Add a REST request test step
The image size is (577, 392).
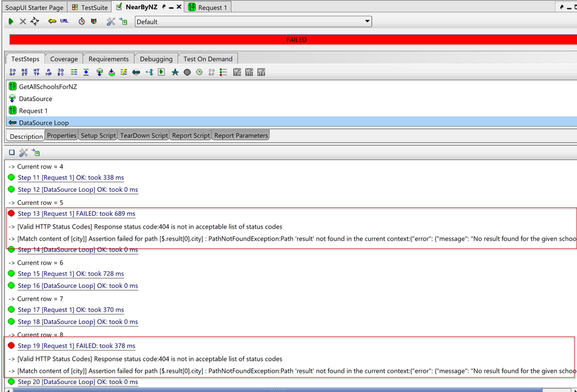(x=25, y=72)
